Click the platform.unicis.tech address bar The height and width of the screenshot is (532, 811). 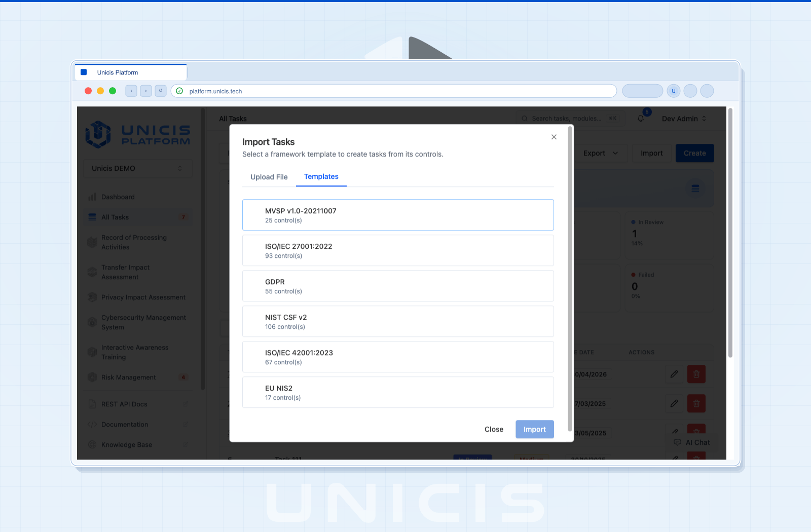click(394, 91)
